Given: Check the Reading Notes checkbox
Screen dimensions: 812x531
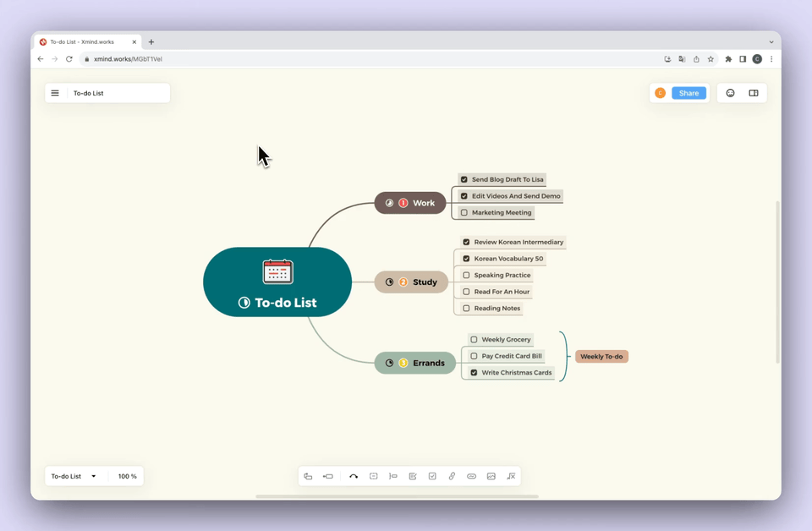Looking at the screenshot, I should coord(466,309).
